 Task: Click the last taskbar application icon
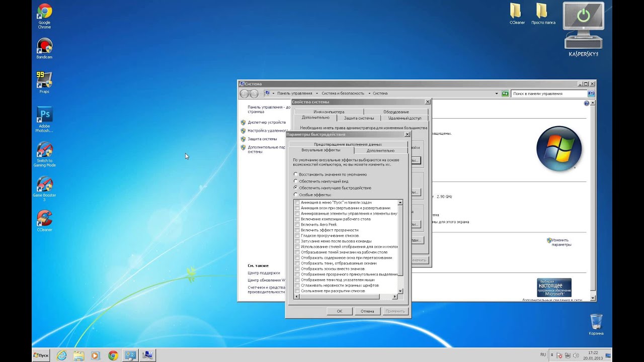(147, 355)
